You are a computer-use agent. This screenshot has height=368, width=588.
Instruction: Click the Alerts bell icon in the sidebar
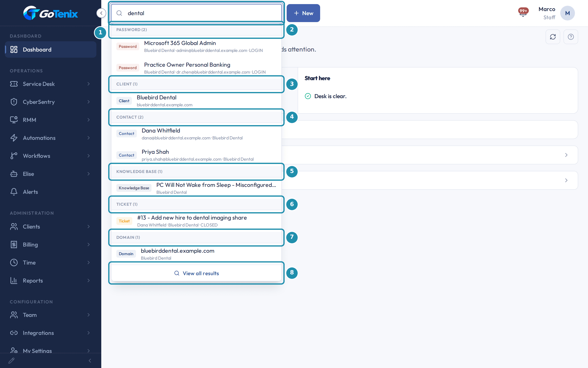[x=14, y=192]
